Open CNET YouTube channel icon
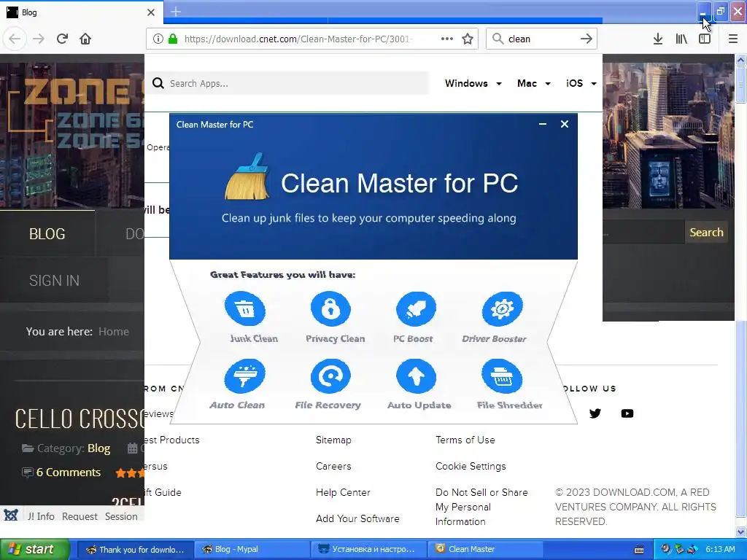The height and width of the screenshot is (560, 747). (x=627, y=413)
